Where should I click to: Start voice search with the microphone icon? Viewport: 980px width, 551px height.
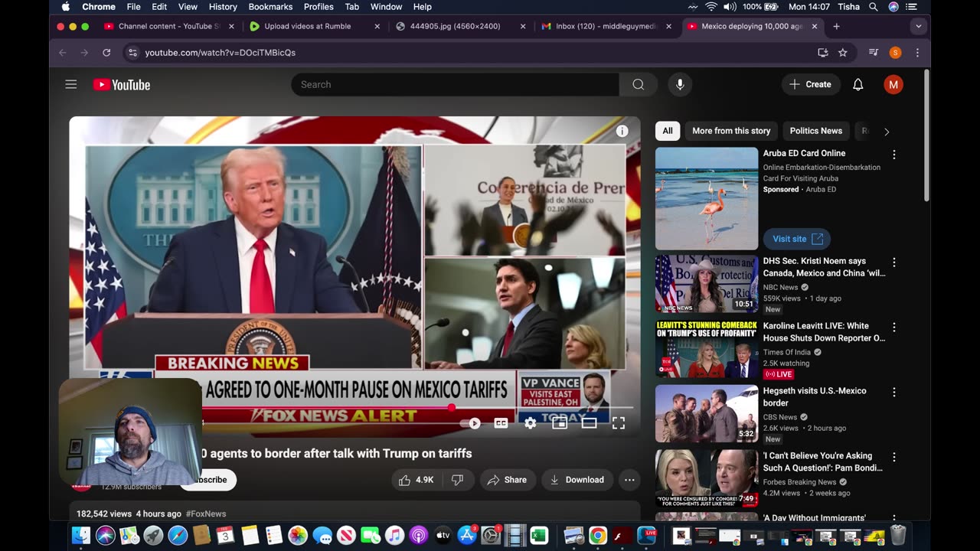pyautogui.click(x=680, y=84)
